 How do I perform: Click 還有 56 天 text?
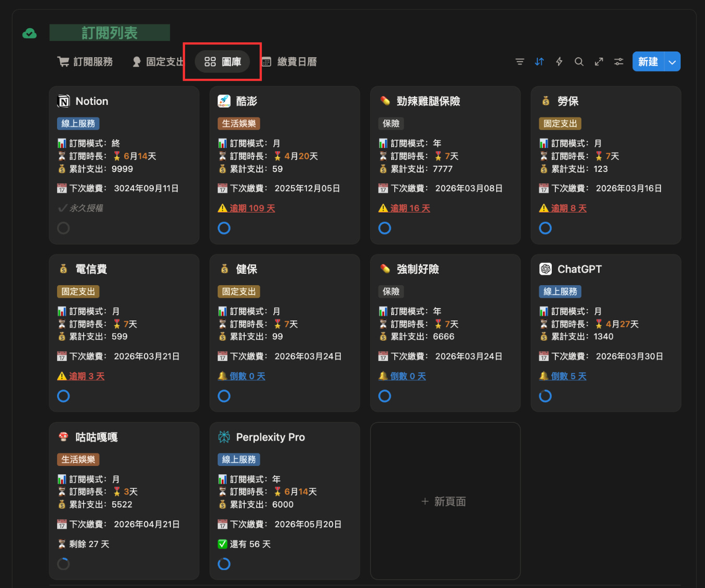click(250, 544)
